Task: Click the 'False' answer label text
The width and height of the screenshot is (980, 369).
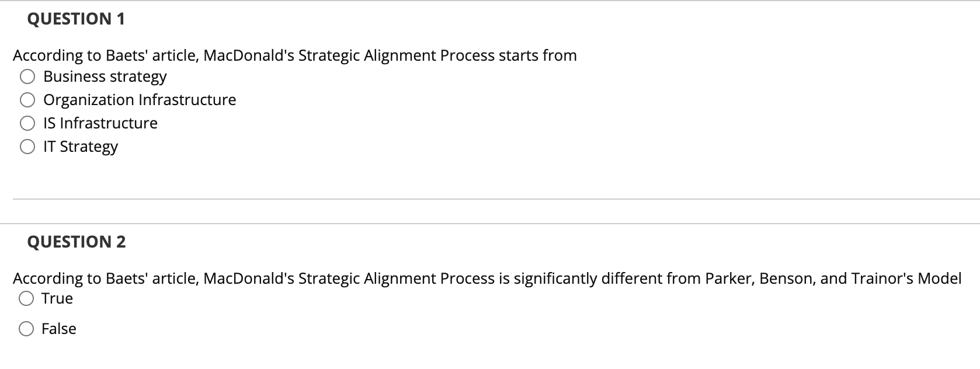Action: (x=59, y=329)
